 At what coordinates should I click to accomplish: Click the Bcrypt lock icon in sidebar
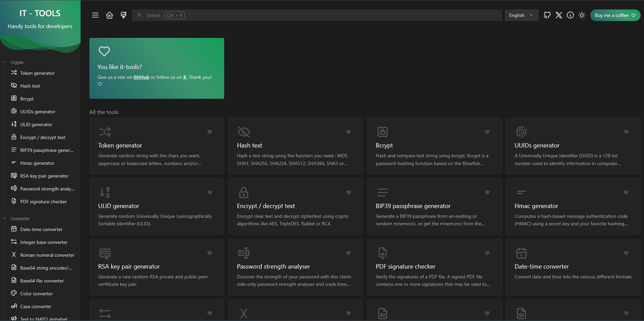click(x=14, y=98)
